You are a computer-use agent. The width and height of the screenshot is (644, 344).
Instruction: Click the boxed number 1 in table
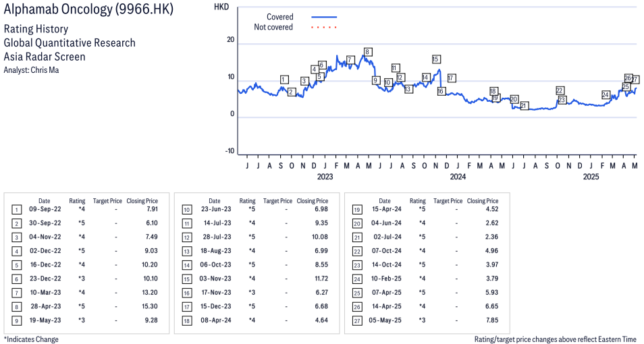[16, 210]
